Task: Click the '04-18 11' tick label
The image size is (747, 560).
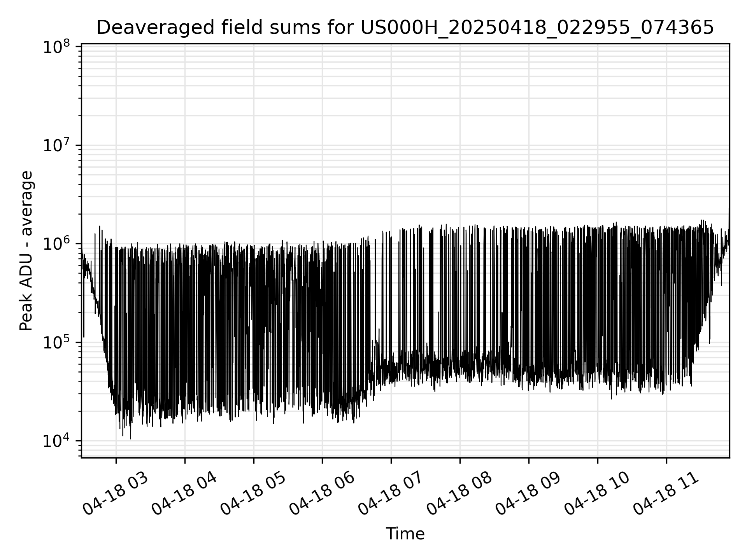Action: [x=666, y=494]
